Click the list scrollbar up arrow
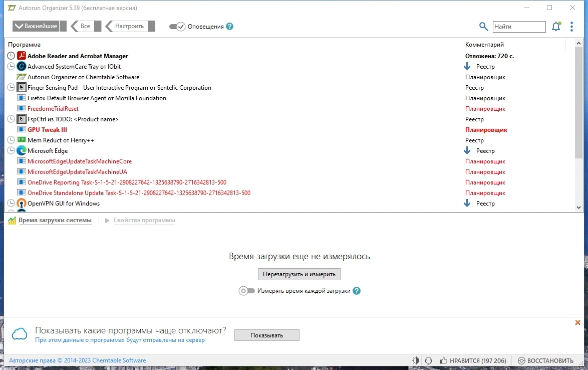The width and height of the screenshot is (588, 370). 578,43
